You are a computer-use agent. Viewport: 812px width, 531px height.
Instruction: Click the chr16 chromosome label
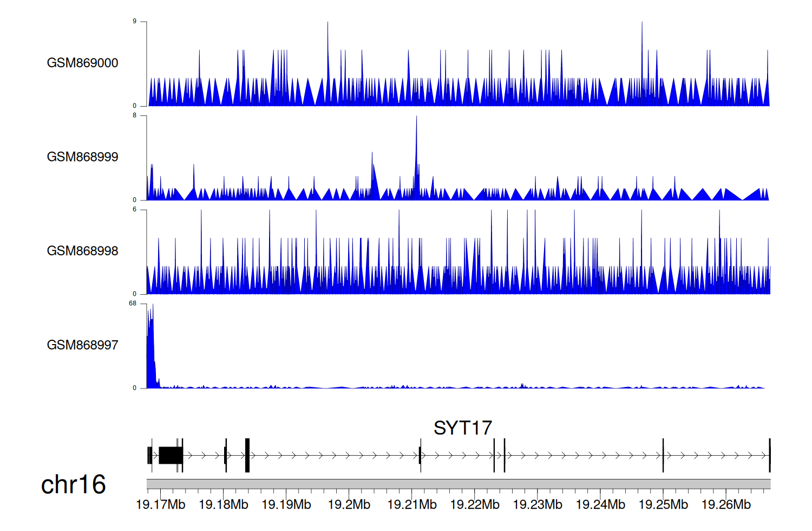(x=73, y=484)
